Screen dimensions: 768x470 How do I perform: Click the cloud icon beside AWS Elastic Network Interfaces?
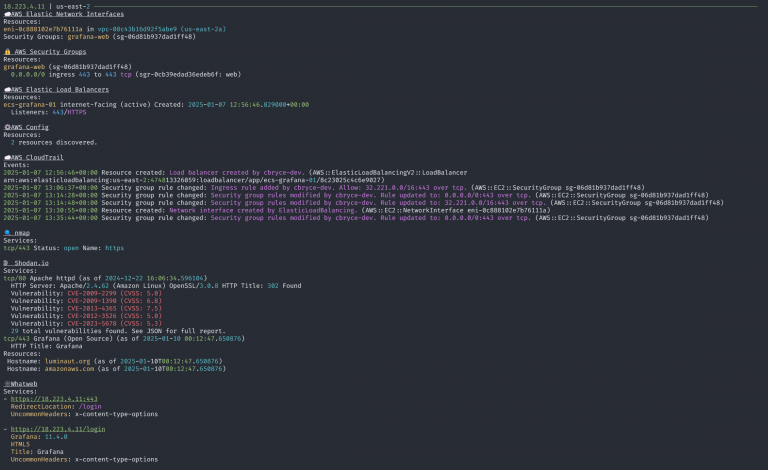(x=7, y=14)
